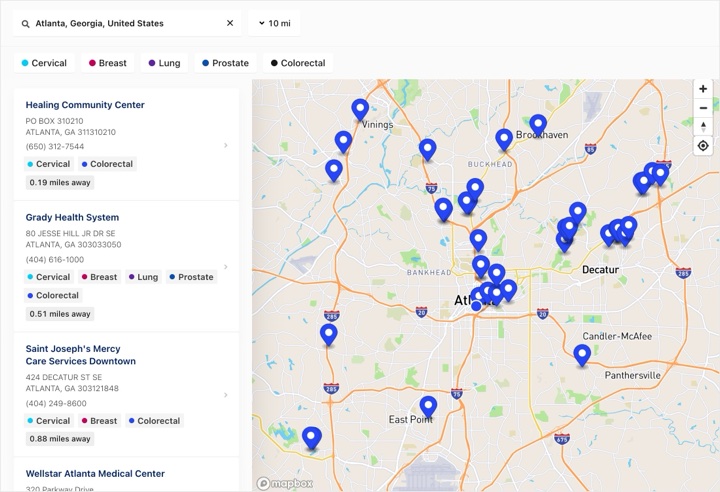The height and width of the screenshot is (492, 720).
Task: Toggle the Colorectal filter chip
Action: [298, 63]
